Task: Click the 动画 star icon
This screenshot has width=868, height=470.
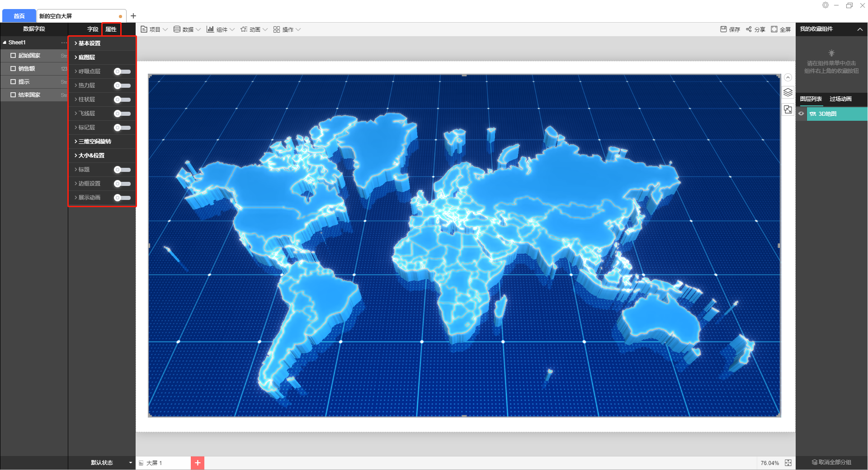Action: (x=244, y=29)
